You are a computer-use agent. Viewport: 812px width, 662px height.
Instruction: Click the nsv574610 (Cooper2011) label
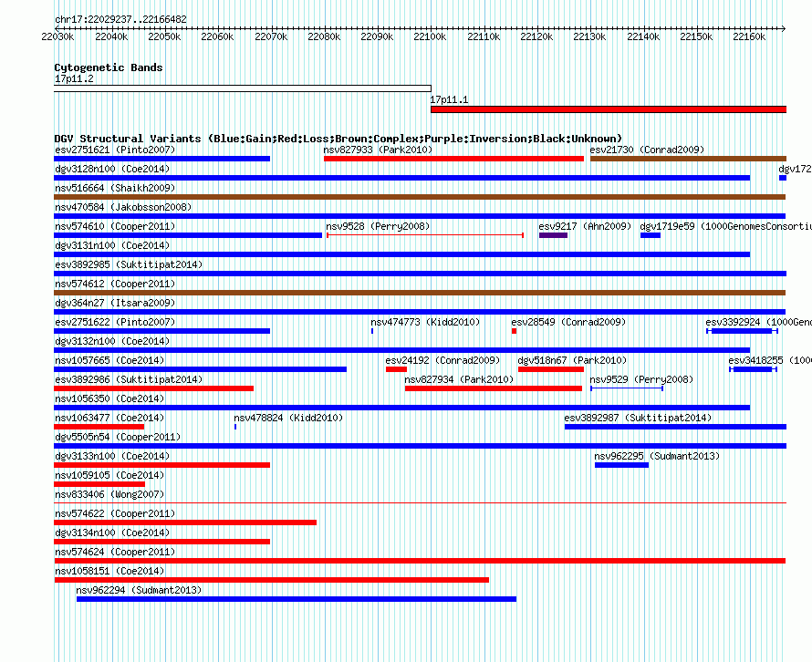pyautogui.click(x=115, y=226)
